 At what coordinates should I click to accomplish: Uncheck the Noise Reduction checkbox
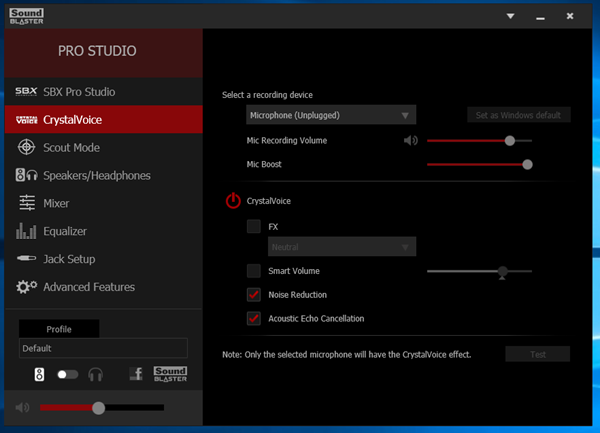[254, 295]
